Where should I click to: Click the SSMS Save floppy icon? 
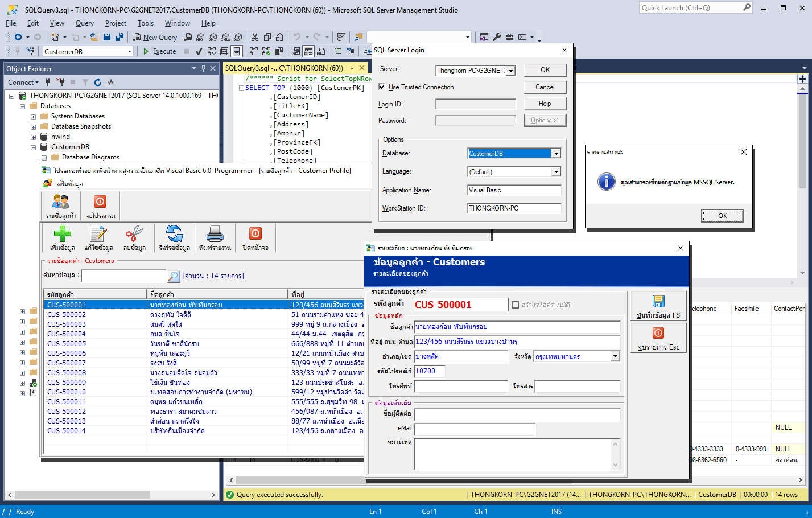tap(107, 37)
